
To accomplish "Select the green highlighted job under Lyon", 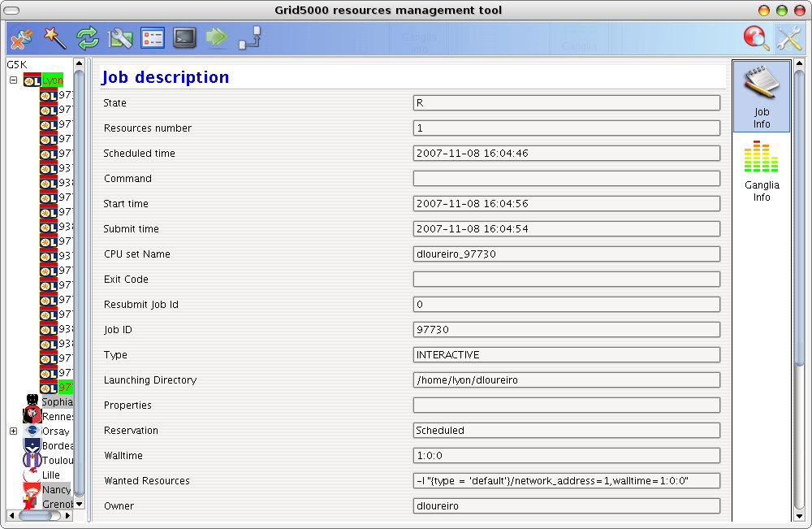I will [x=65, y=387].
